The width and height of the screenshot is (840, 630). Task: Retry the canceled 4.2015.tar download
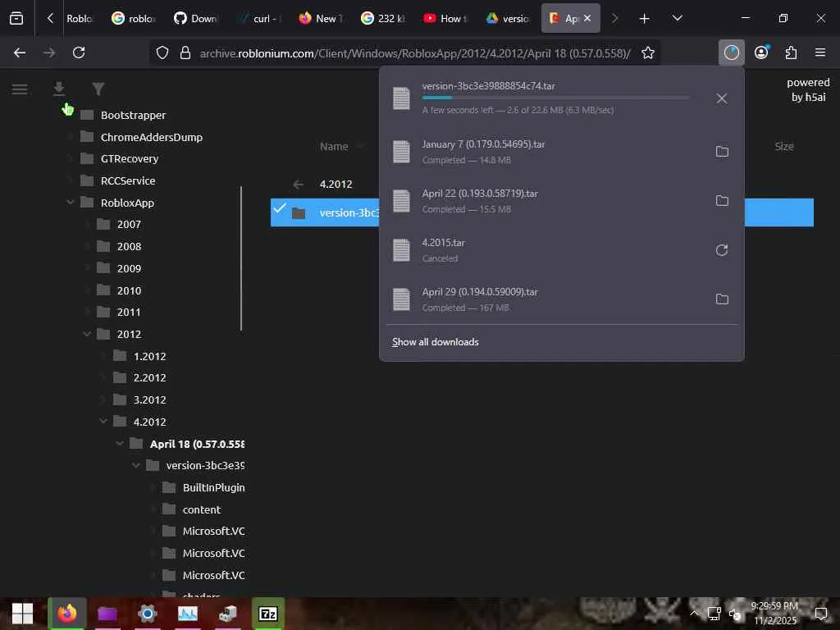click(x=722, y=250)
